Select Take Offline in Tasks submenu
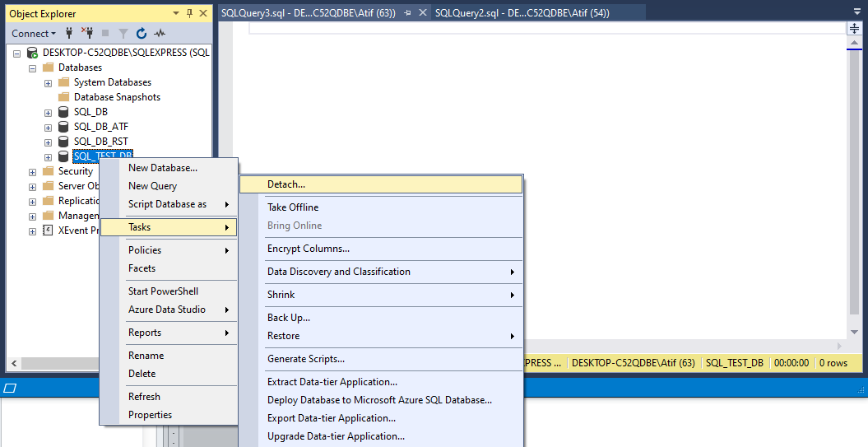Image resolution: width=868 pixels, height=447 pixels. point(381,207)
